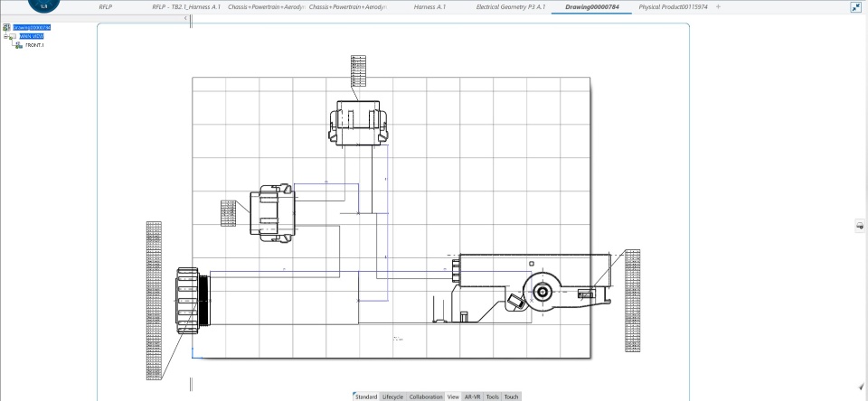Click the round connector on drawing's left

pyautogui.click(x=191, y=299)
